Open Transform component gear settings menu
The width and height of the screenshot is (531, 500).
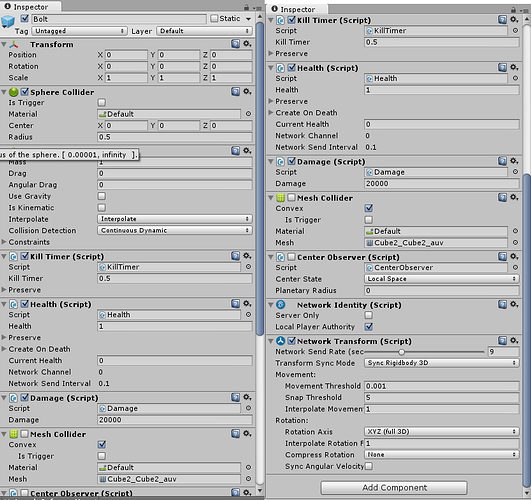tap(247, 44)
